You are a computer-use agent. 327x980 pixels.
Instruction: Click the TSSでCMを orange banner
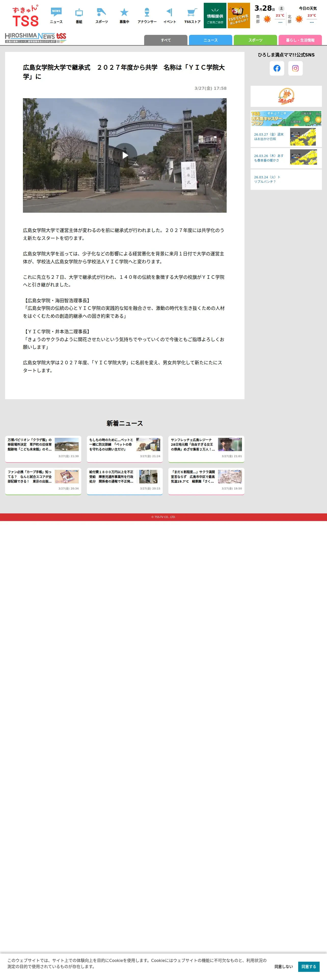coord(239,16)
